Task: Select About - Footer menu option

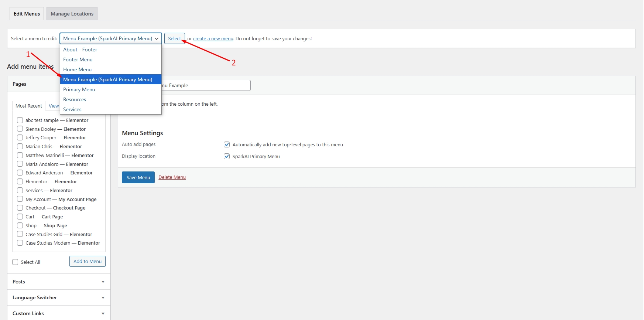Action: coord(80,50)
